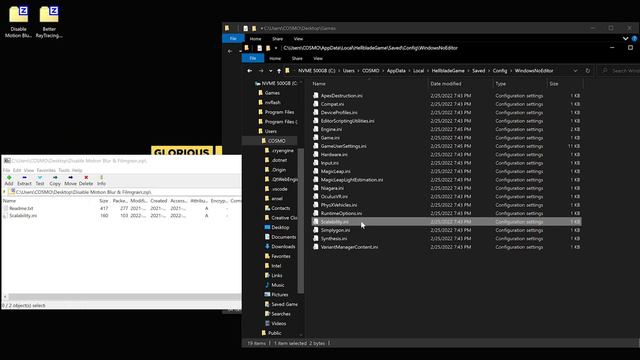Click the Add button in 7-Zip toolbar
The width and height of the screenshot is (640, 360).
tap(9, 180)
